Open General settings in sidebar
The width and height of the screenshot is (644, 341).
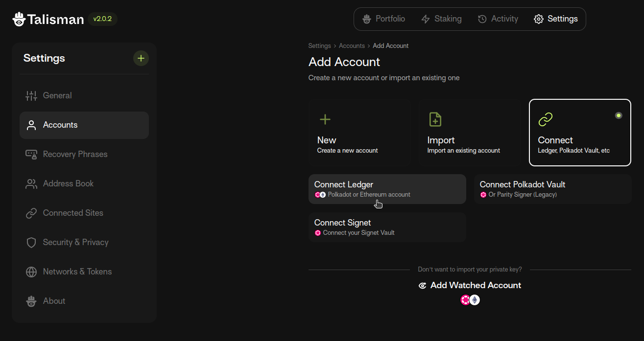click(x=84, y=96)
